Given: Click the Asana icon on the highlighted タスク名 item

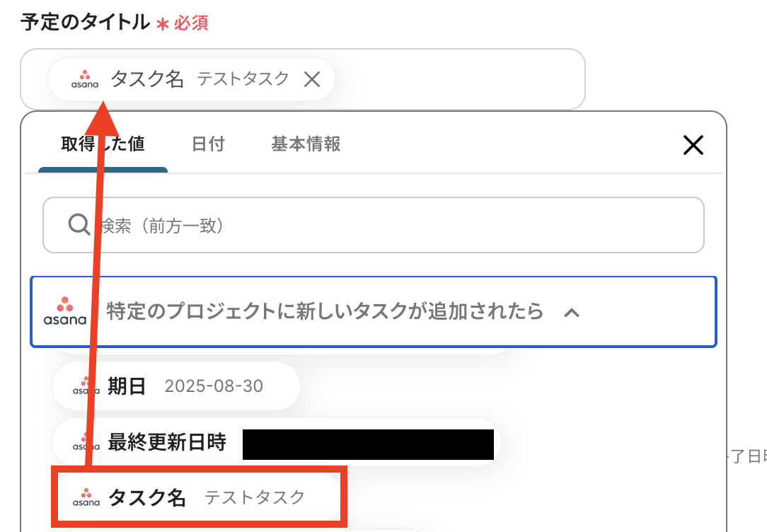Looking at the screenshot, I should 86,498.
